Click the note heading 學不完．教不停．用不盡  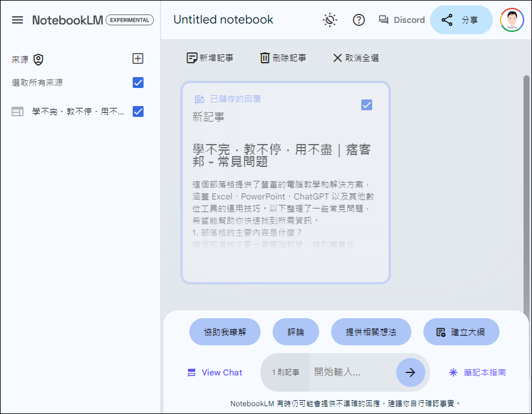click(x=281, y=155)
